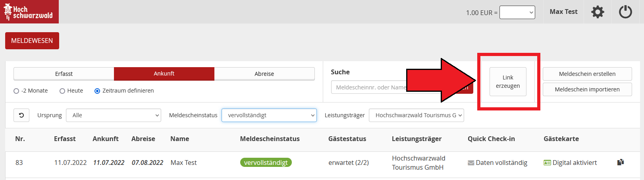Open the Ursprung dropdown
Viewport: 644px width, 180px height.
click(x=114, y=115)
